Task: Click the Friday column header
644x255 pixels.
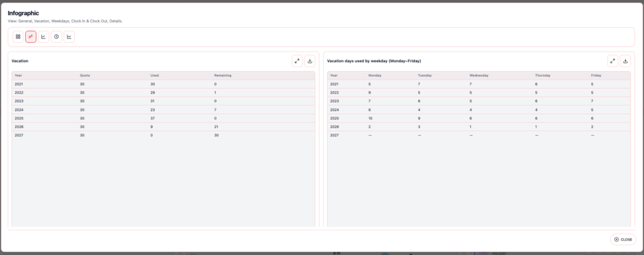Action: point(596,75)
